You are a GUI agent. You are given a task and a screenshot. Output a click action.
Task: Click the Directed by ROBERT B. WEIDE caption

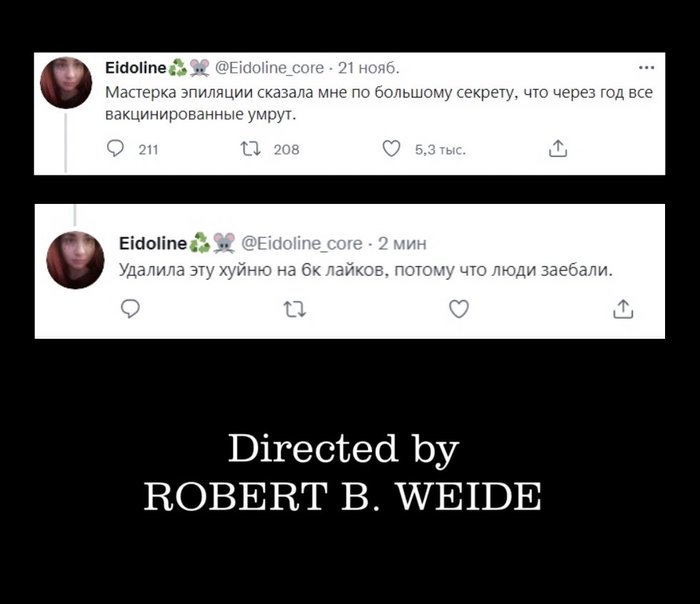(x=343, y=471)
